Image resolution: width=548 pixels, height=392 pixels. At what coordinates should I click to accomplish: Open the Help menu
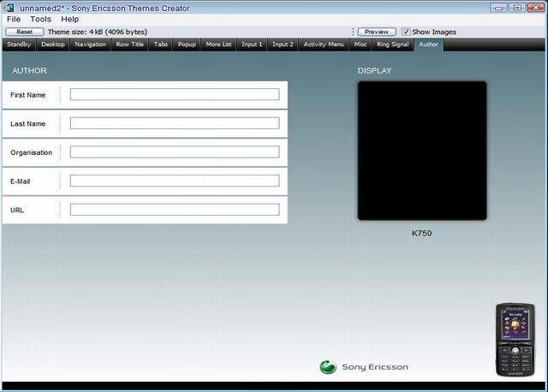coord(70,19)
